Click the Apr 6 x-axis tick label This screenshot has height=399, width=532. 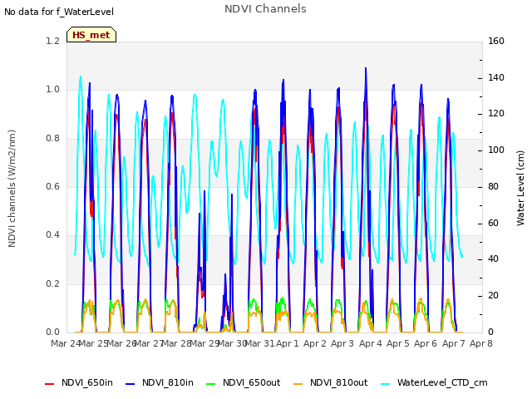click(426, 343)
